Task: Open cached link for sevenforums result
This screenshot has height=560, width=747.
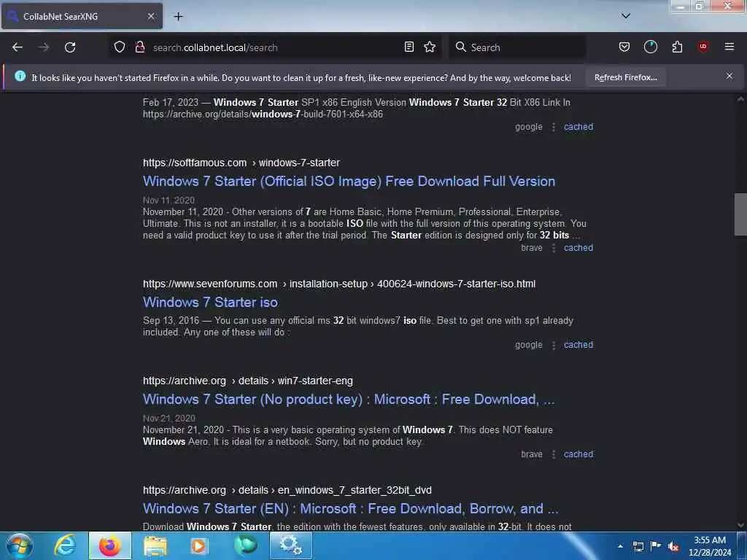Action: coord(578,345)
